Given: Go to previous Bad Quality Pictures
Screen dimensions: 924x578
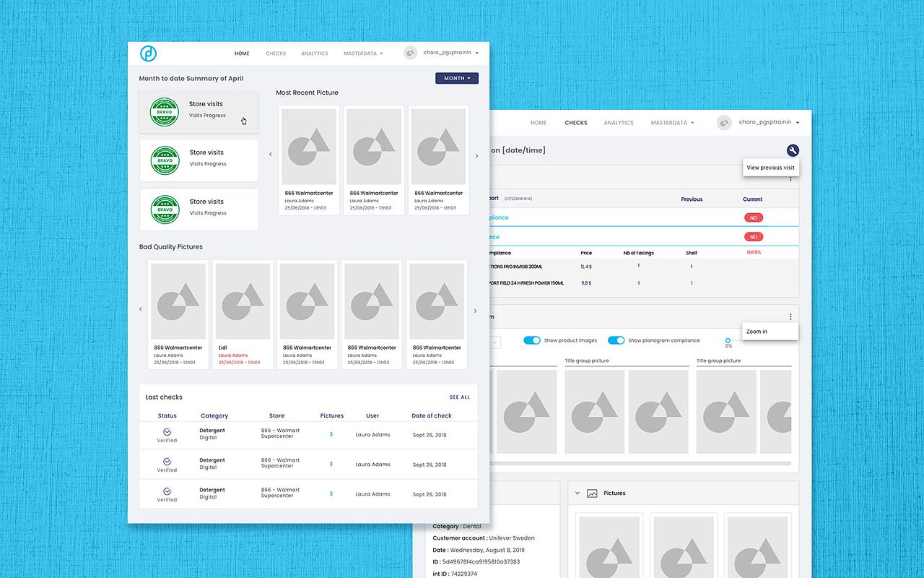Looking at the screenshot, I should click(141, 309).
